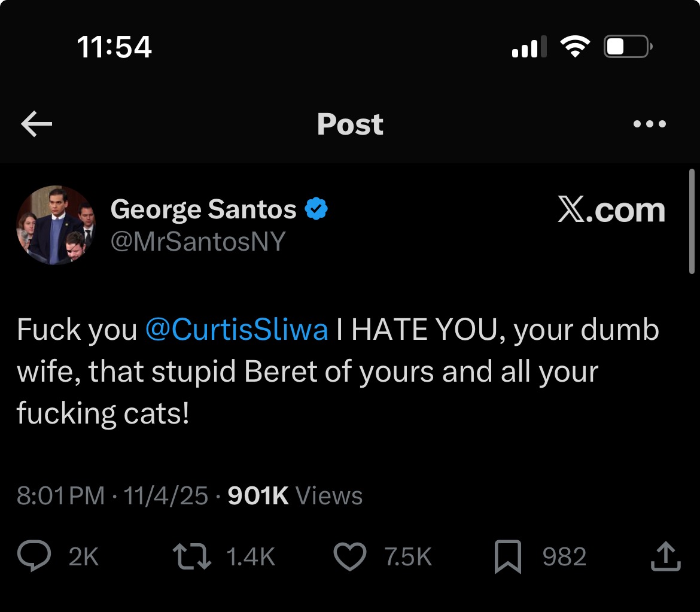
Task: Bookmark this post
Action: click(508, 557)
